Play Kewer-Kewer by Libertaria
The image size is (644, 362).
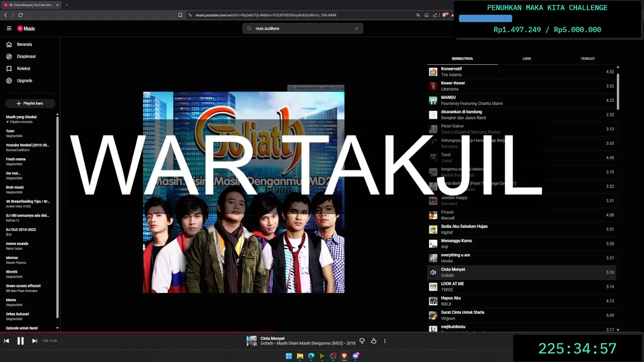(x=521, y=86)
